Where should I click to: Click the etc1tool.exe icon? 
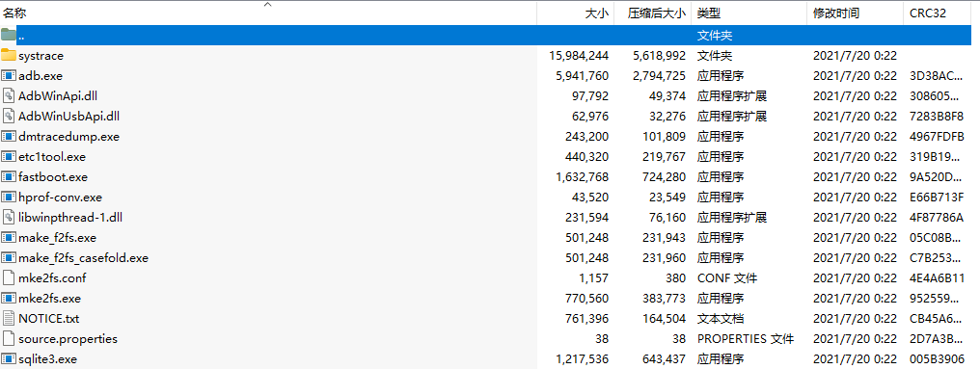click(x=8, y=156)
